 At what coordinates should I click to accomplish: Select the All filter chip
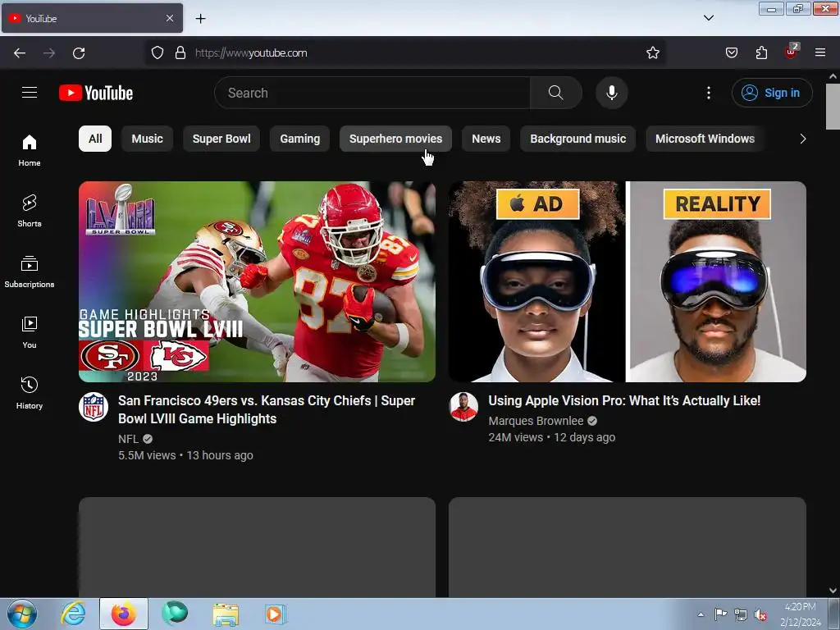(x=95, y=139)
